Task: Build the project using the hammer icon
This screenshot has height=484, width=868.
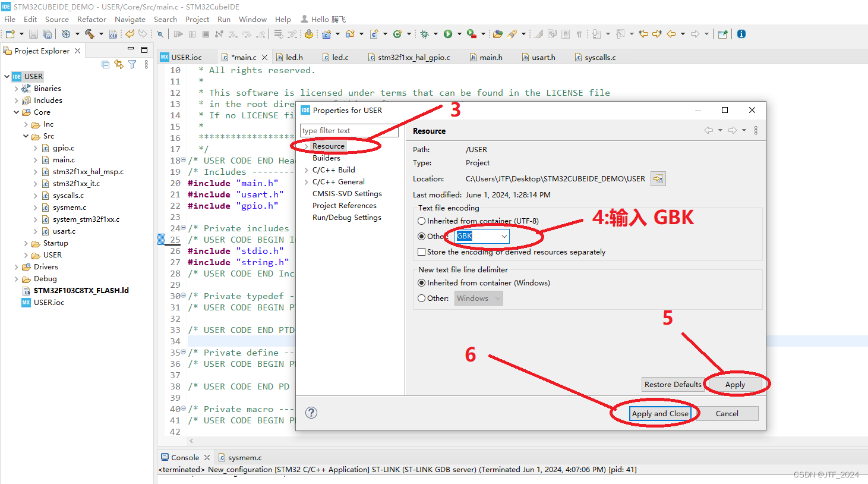Action: click(89, 34)
